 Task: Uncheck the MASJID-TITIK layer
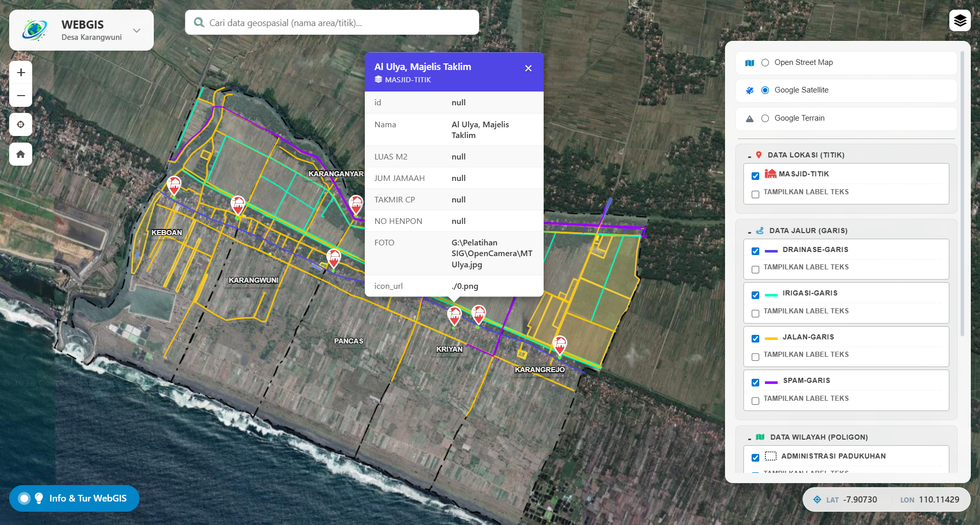(x=755, y=176)
